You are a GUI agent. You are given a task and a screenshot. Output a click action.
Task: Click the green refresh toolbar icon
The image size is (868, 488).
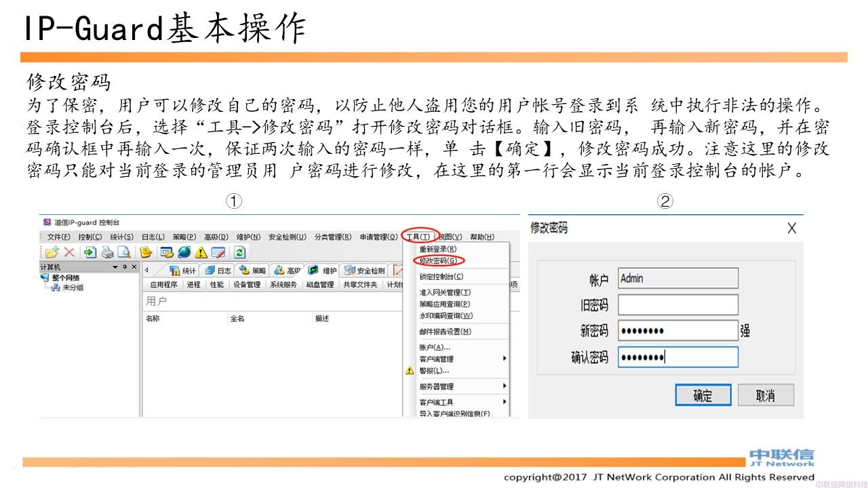tap(239, 252)
